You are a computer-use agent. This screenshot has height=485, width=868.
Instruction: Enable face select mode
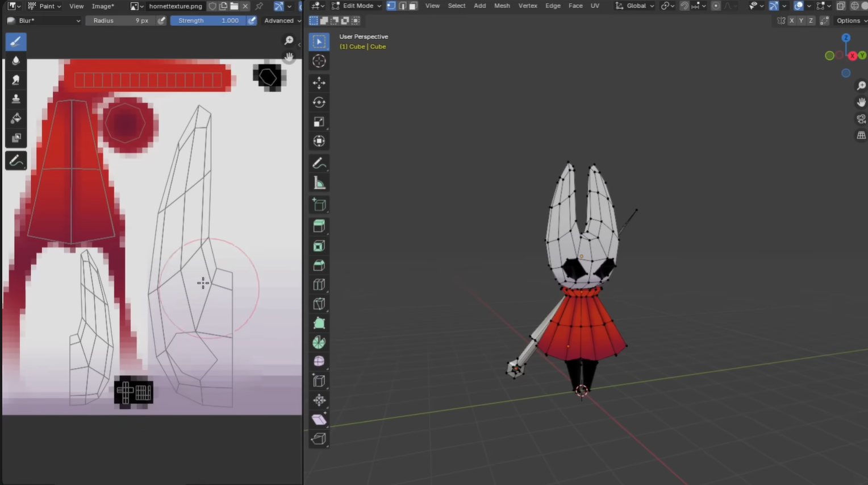[413, 6]
